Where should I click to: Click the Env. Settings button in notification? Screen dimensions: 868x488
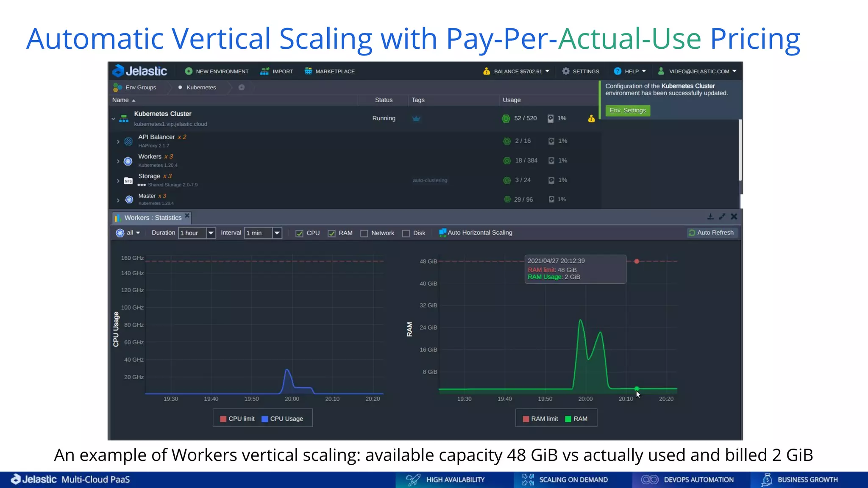(628, 111)
